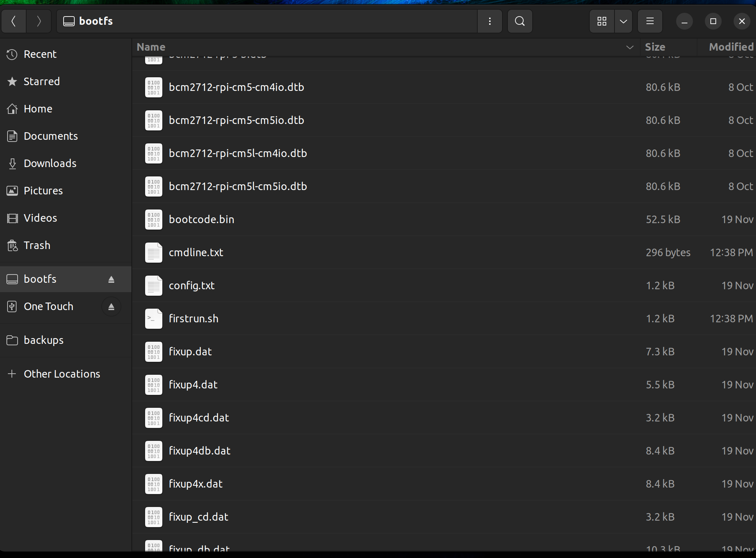Screen dimensions: 756x558
Task: Click the firstrun.sh script icon
Action: [x=153, y=318]
